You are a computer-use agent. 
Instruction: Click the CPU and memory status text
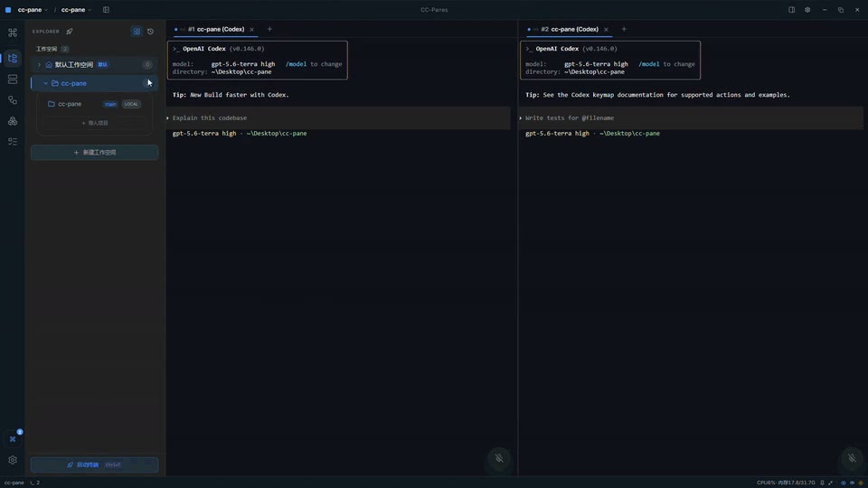point(786,483)
